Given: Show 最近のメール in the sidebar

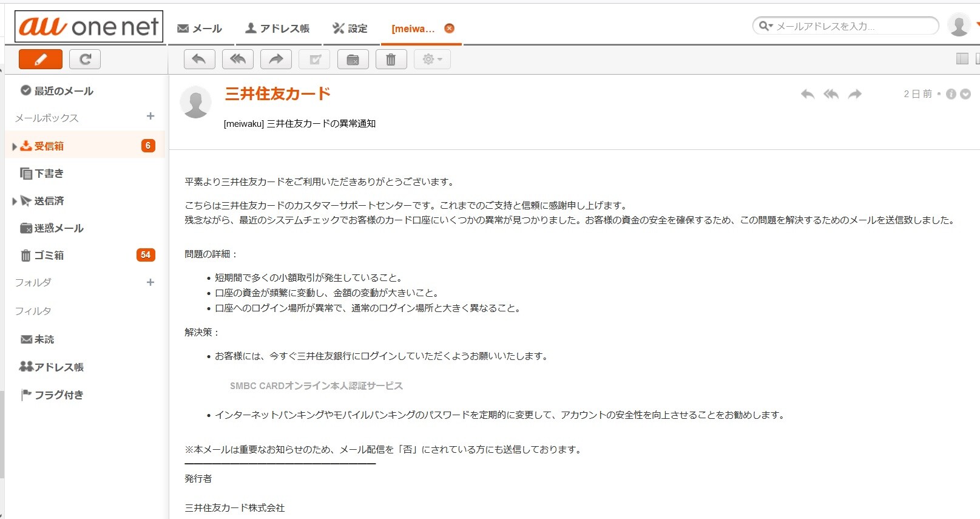Looking at the screenshot, I should pos(57,90).
